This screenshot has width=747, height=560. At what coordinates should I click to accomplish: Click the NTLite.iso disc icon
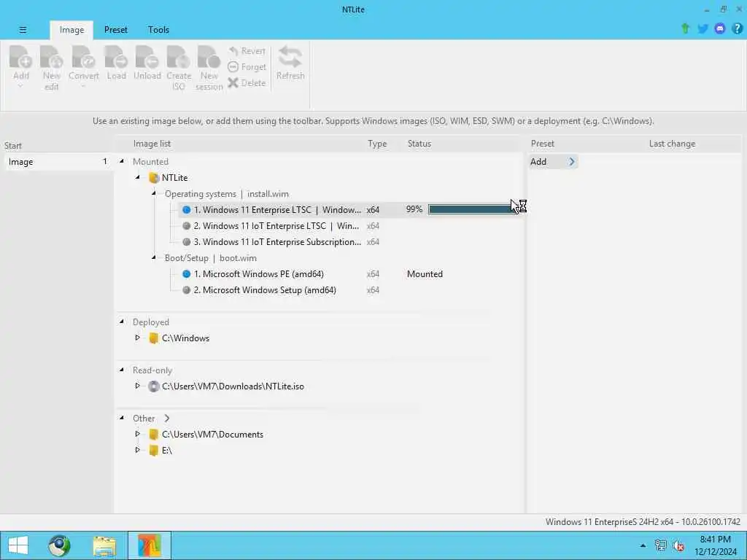tap(153, 386)
